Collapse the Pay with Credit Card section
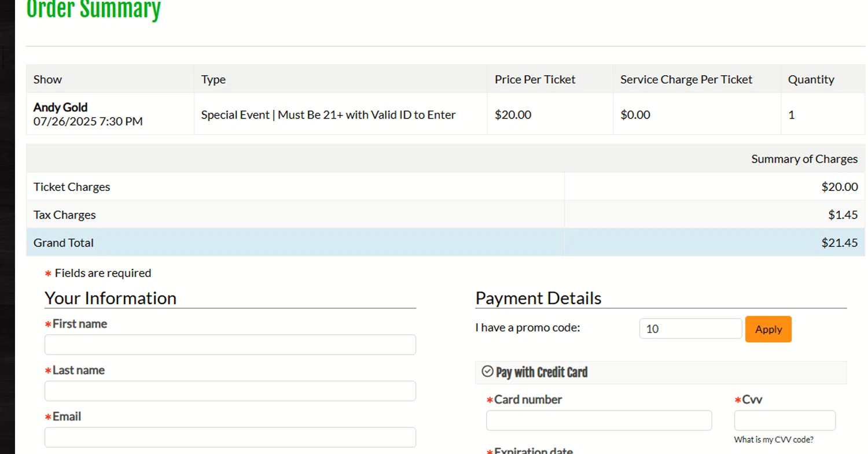This screenshot has width=868, height=454. point(661,372)
